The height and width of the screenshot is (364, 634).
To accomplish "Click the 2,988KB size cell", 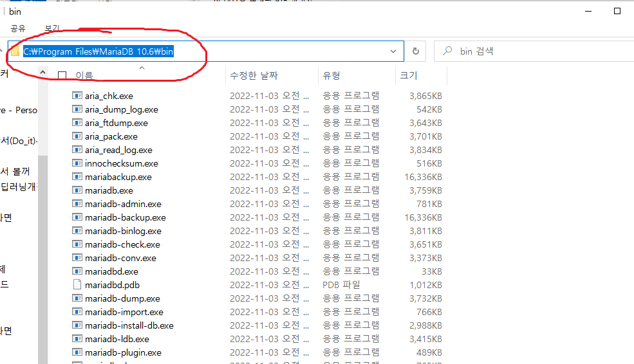I will click(425, 325).
